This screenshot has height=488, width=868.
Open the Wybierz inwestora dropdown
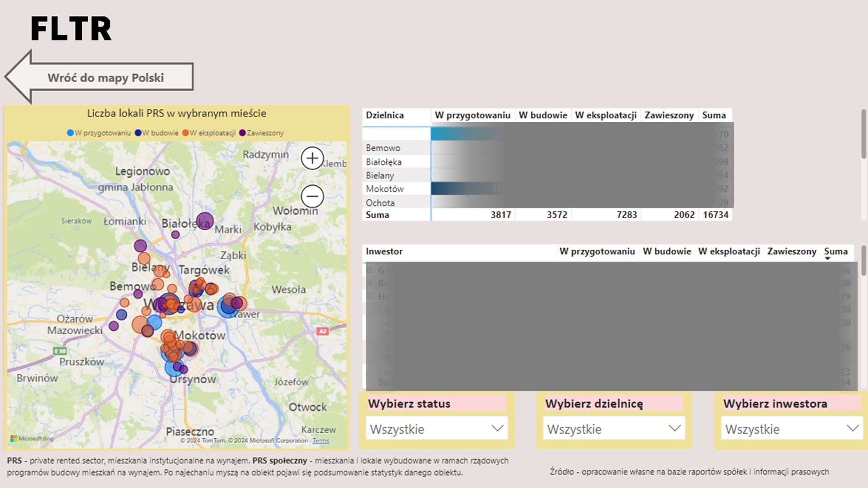coord(792,428)
